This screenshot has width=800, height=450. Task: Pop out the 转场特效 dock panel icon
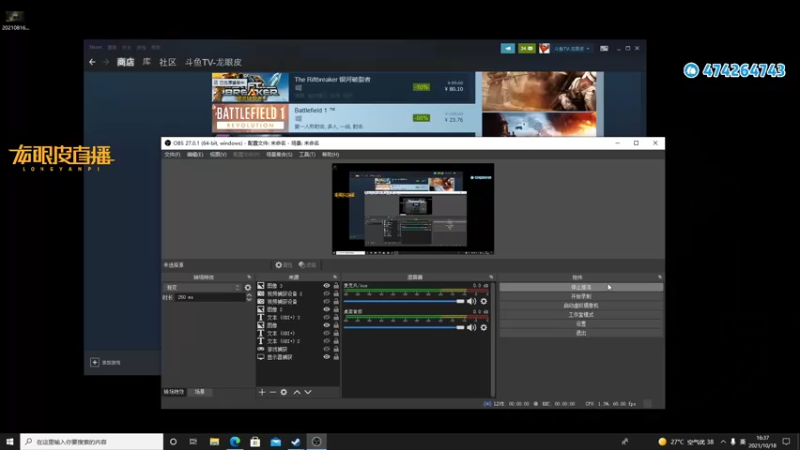tap(249, 277)
